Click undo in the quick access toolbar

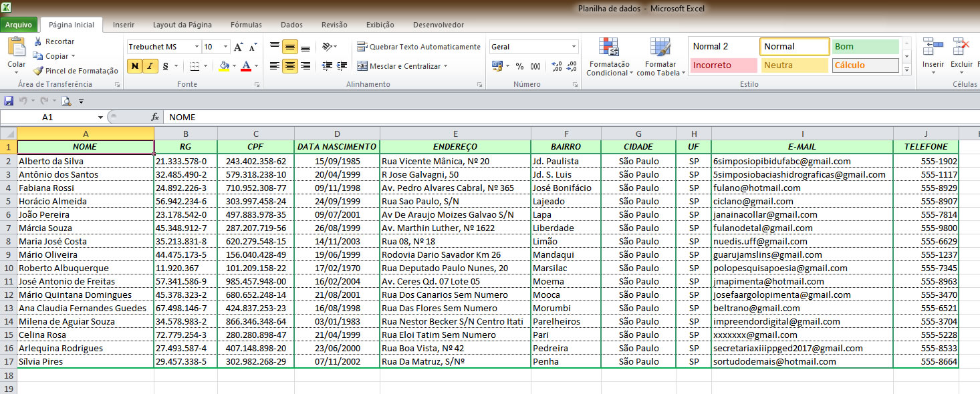[23, 101]
